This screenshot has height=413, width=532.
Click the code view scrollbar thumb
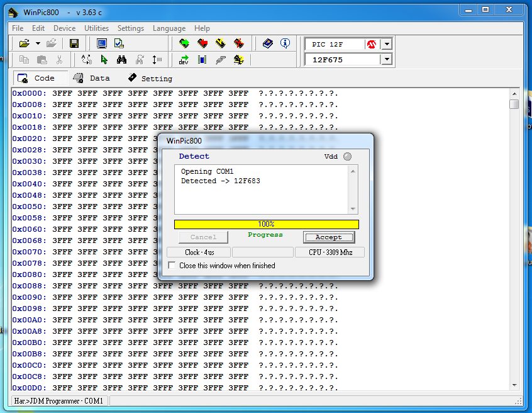514,104
